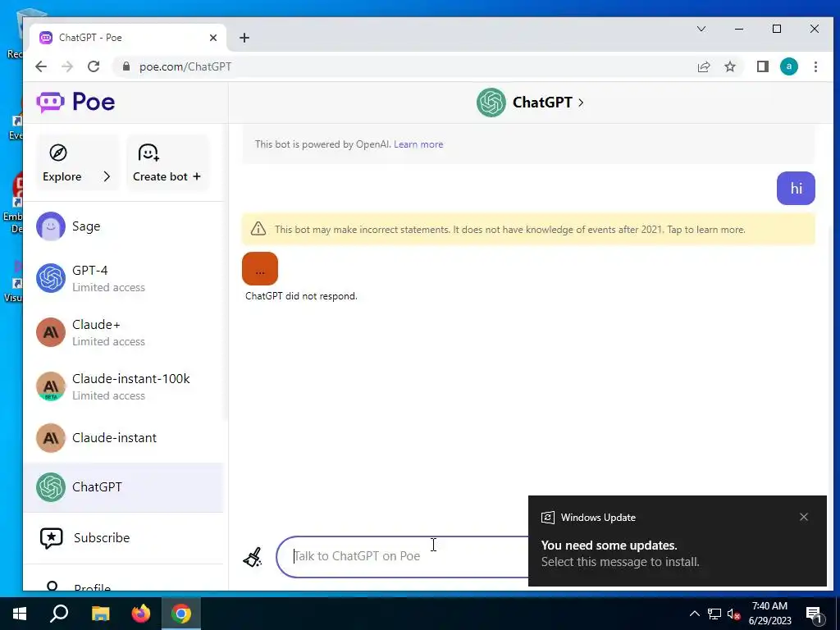The height and width of the screenshot is (630, 840).
Task: Show hidden system tray icons
Action: point(694,614)
